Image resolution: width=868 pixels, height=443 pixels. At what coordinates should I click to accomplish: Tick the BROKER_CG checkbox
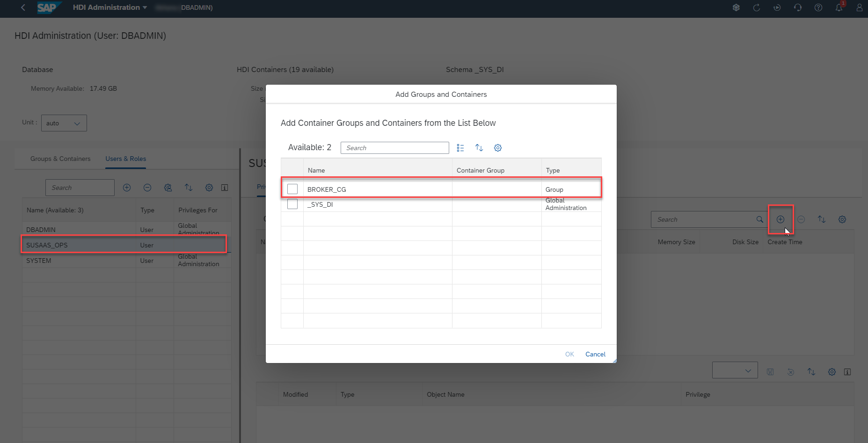click(292, 189)
